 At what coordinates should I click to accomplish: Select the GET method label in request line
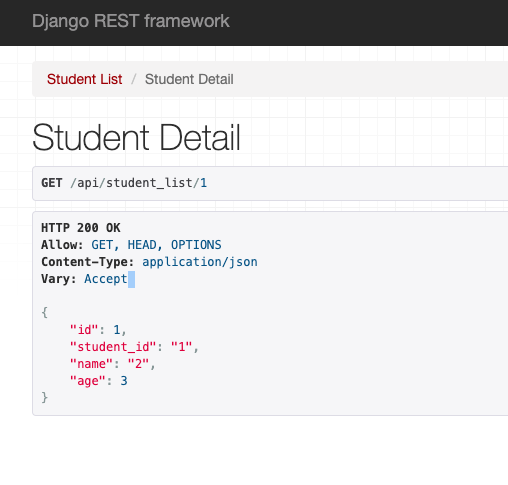pyautogui.click(x=52, y=183)
